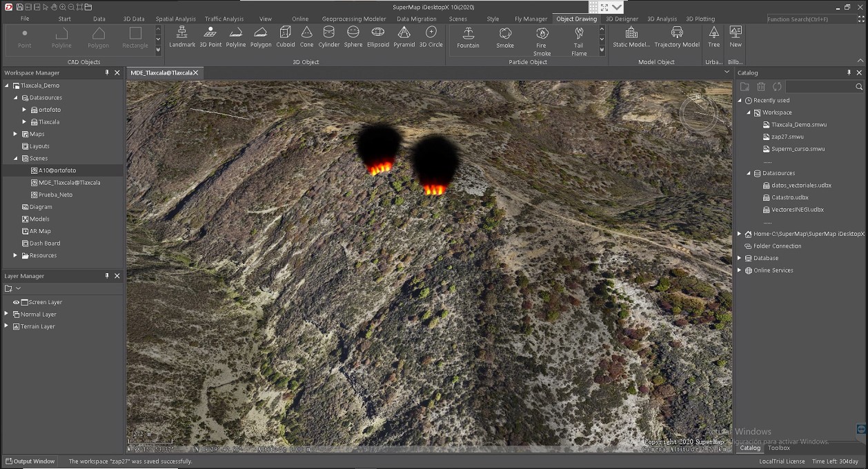Open the Scenes ribbon tab
868x469 pixels.
pos(457,19)
